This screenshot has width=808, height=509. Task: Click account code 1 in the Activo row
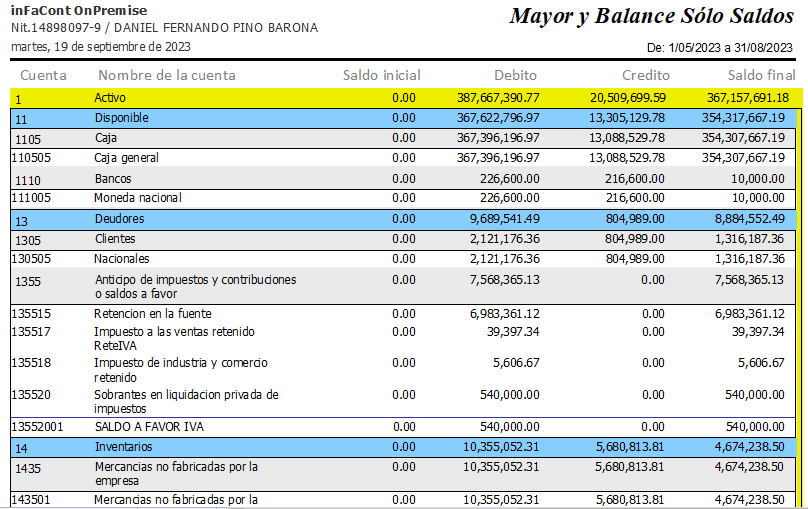click(x=19, y=100)
